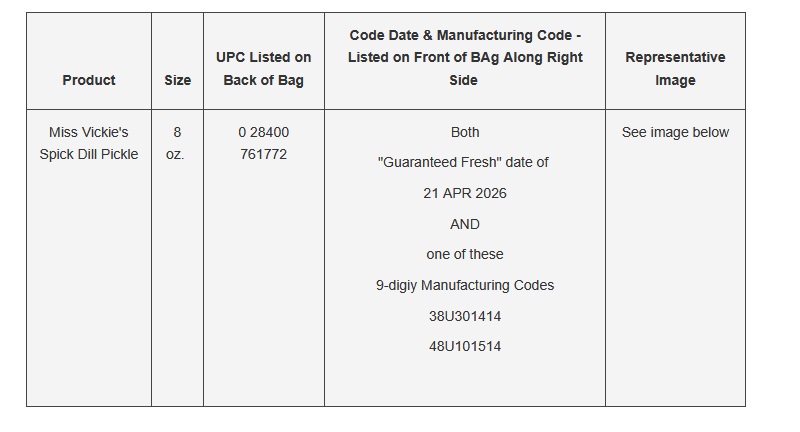Click the "Product" column header

(89, 80)
